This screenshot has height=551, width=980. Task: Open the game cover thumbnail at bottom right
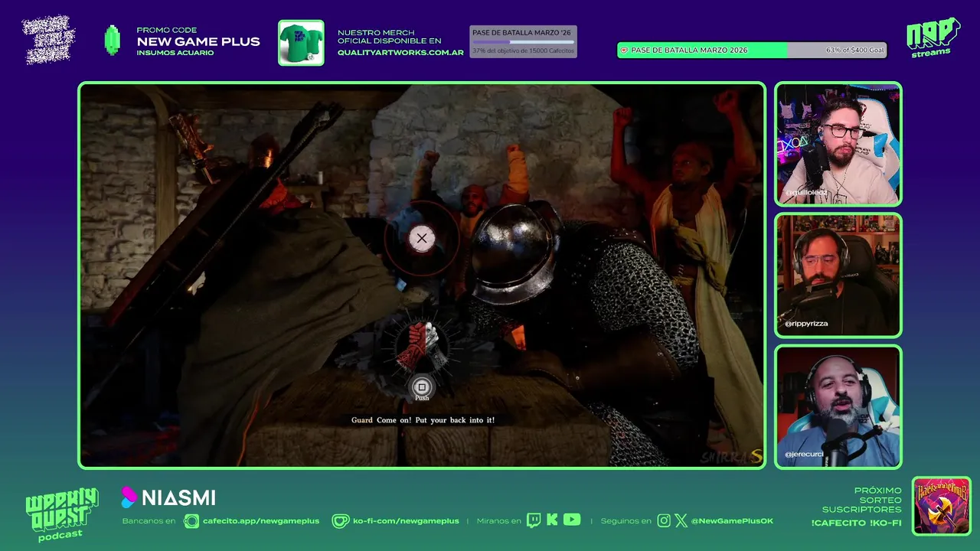pos(942,507)
